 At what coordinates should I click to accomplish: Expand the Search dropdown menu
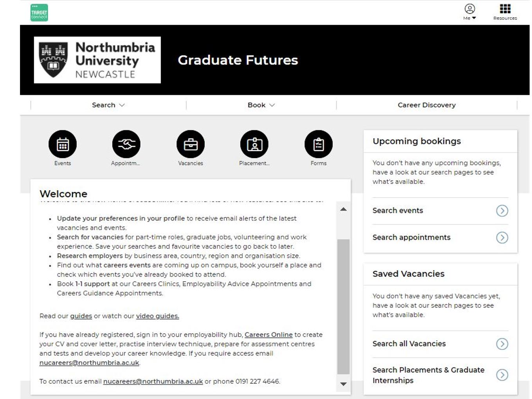point(108,105)
